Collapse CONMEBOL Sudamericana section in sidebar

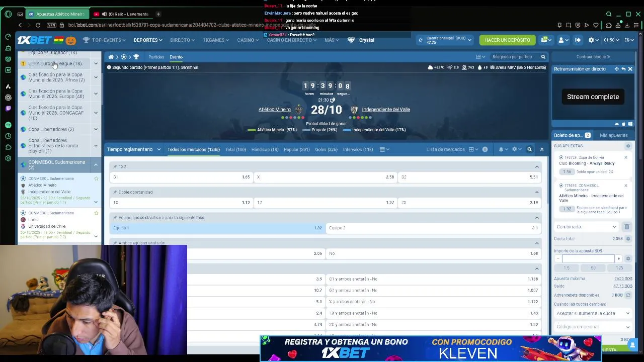[x=96, y=164]
